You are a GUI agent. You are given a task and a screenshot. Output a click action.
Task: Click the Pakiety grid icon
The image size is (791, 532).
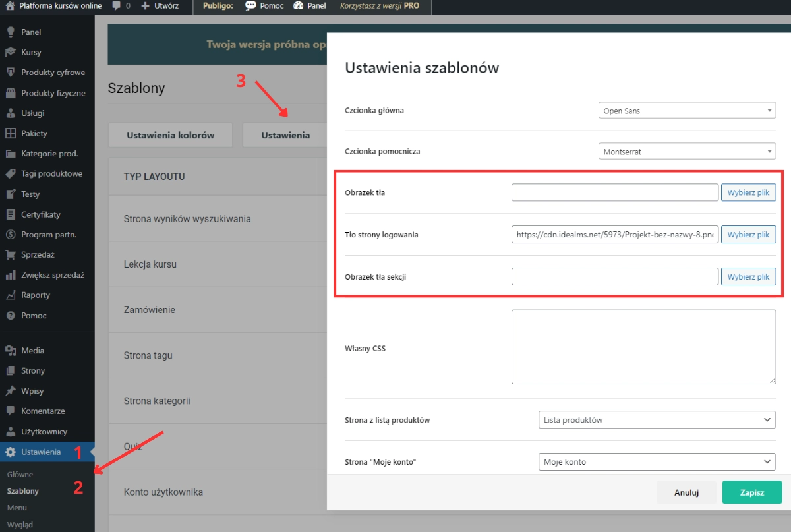coord(10,133)
